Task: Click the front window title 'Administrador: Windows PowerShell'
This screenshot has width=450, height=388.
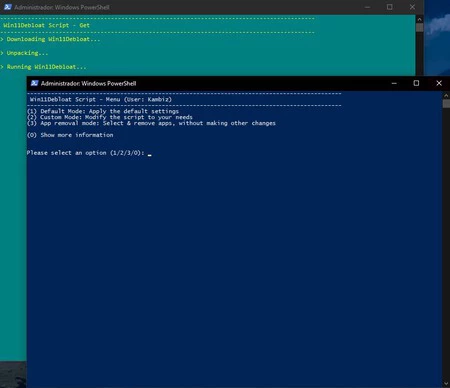Action: (x=88, y=83)
